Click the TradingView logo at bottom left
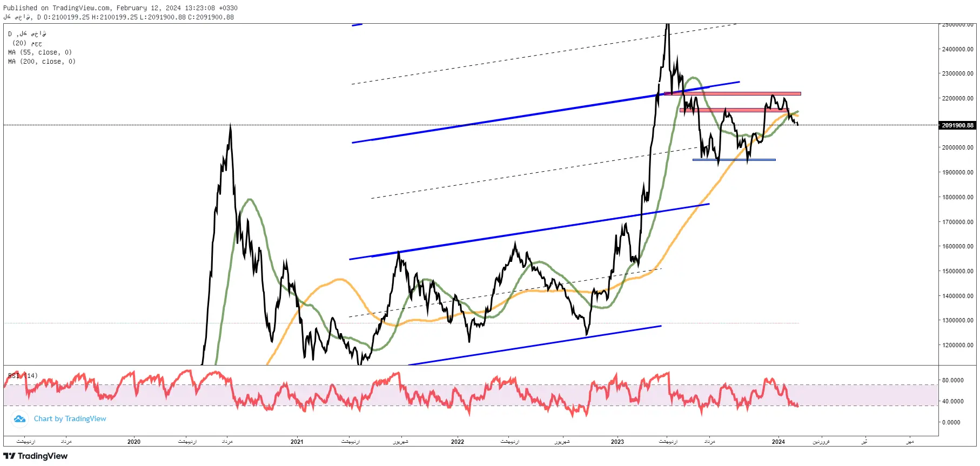Image resolution: width=980 pixels, height=466 pixels. click(x=36, y=456)
